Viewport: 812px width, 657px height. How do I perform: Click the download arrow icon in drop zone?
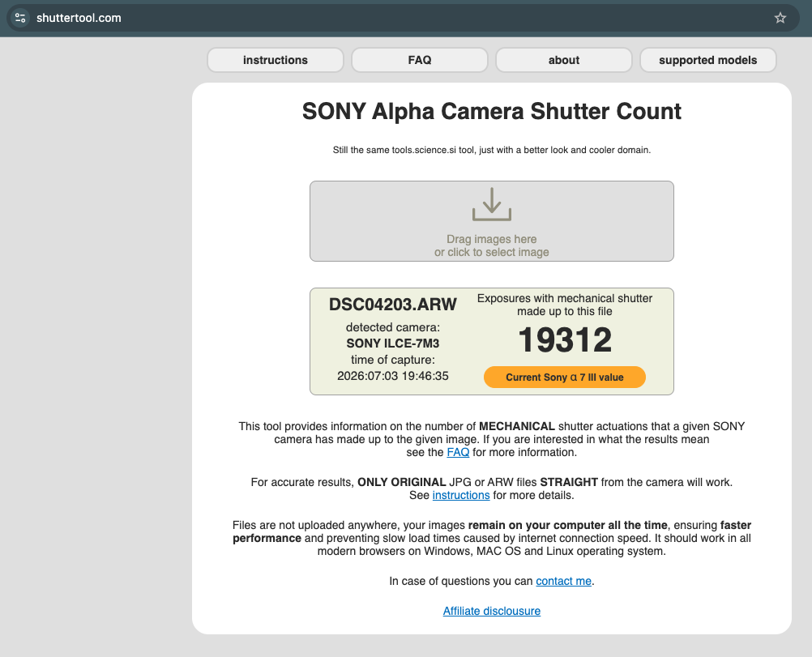491,204
